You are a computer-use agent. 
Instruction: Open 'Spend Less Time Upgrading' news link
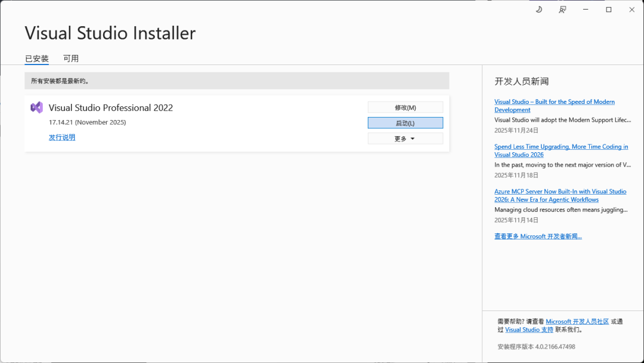(561, 150)
